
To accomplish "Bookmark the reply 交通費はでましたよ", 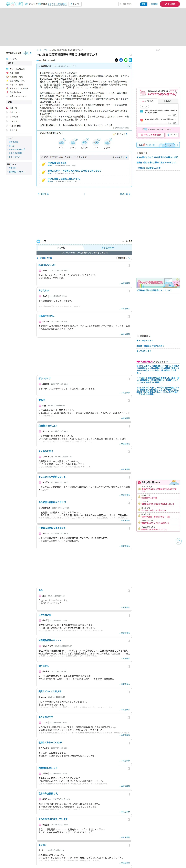I will pyautogui.click(x=129, y=426).
